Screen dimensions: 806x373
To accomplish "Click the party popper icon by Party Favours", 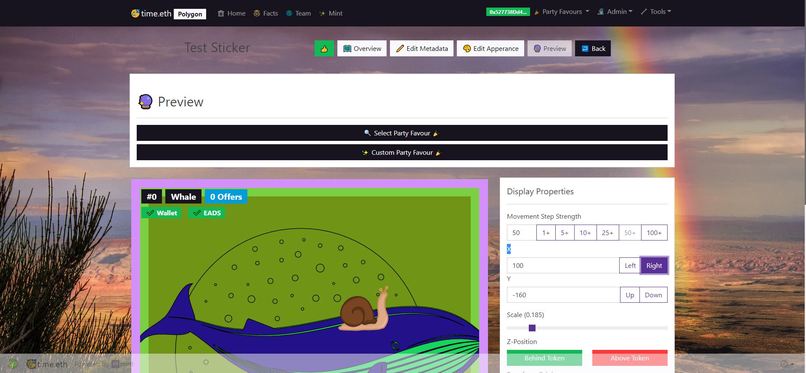I will click(x=537, y=12).
